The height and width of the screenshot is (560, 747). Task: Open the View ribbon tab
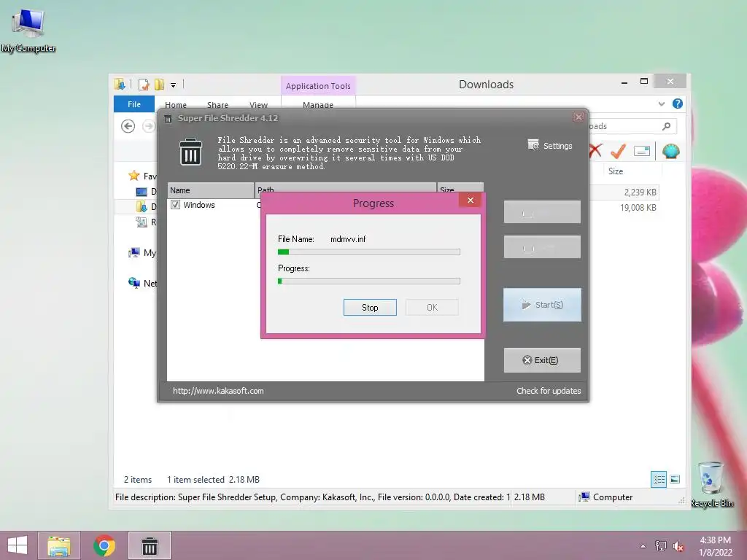click(x=258, y=105)
